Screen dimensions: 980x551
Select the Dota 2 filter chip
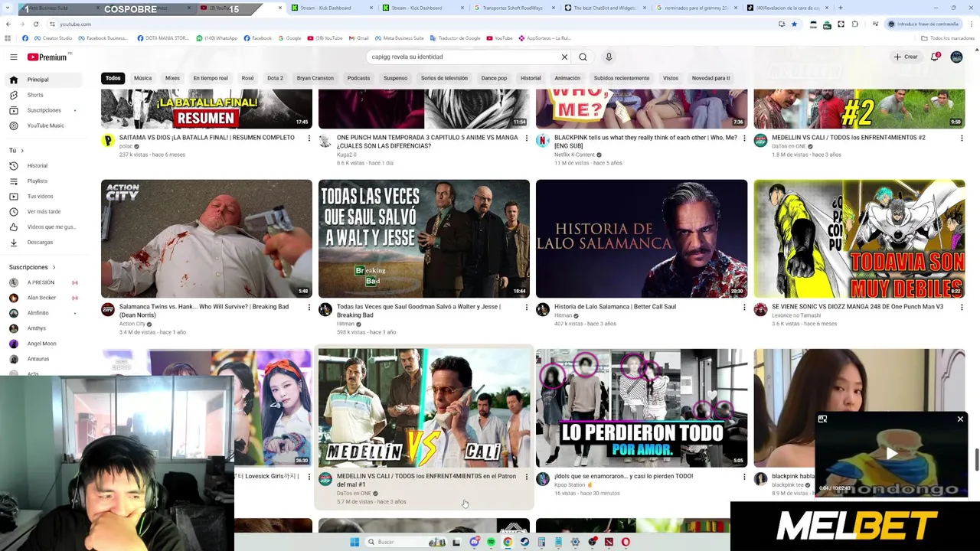coord(275,78)
